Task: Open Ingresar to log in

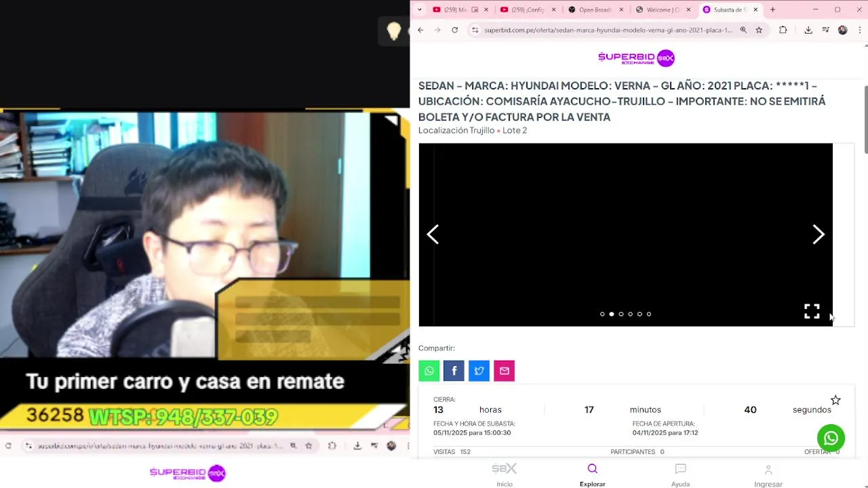Action: pos(768,475)
